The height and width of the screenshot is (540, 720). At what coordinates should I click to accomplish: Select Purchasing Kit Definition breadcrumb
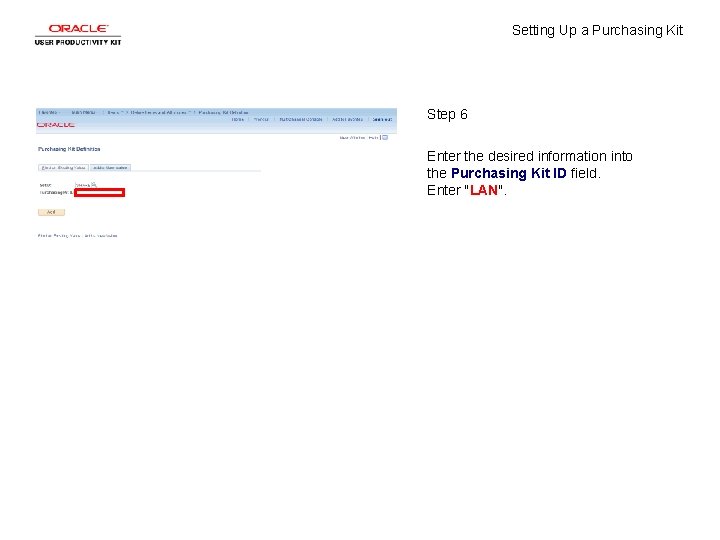point(224,112)
